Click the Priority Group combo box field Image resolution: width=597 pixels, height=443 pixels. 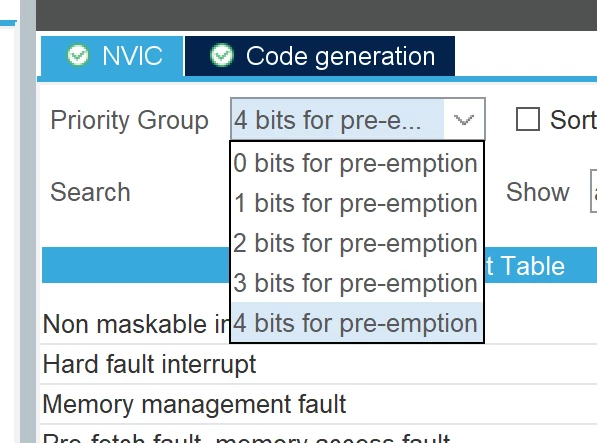pyautogui.click(x=358, y=119)
